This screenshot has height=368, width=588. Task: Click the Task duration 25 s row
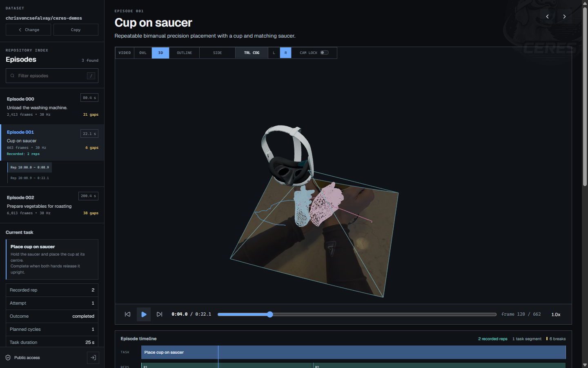52,342
